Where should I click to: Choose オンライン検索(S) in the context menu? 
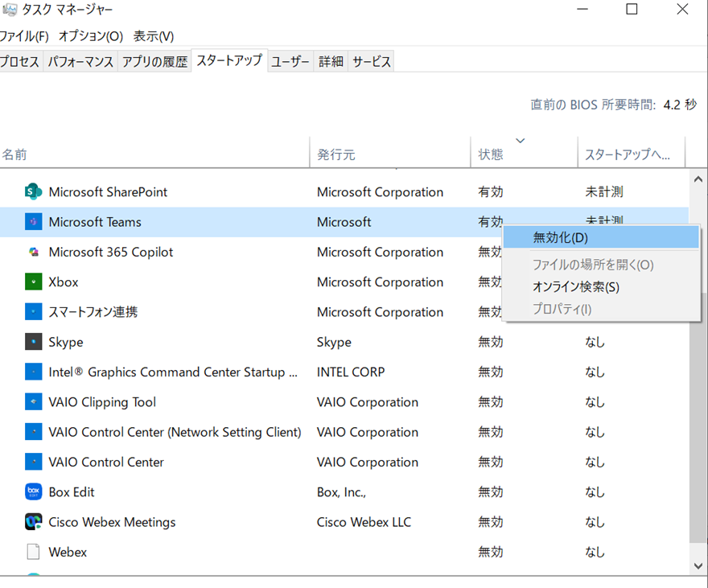pyautogui.click(x=601, y=286)
